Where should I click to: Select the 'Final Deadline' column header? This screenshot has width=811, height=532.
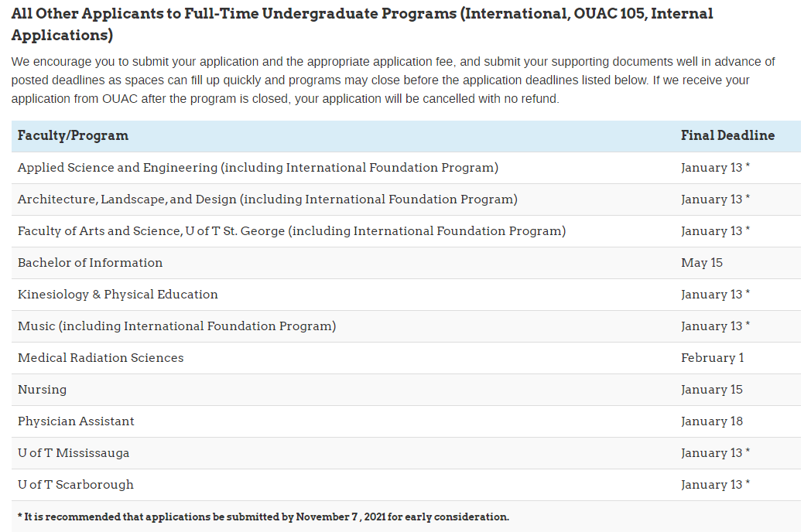(x=727, y=135)
